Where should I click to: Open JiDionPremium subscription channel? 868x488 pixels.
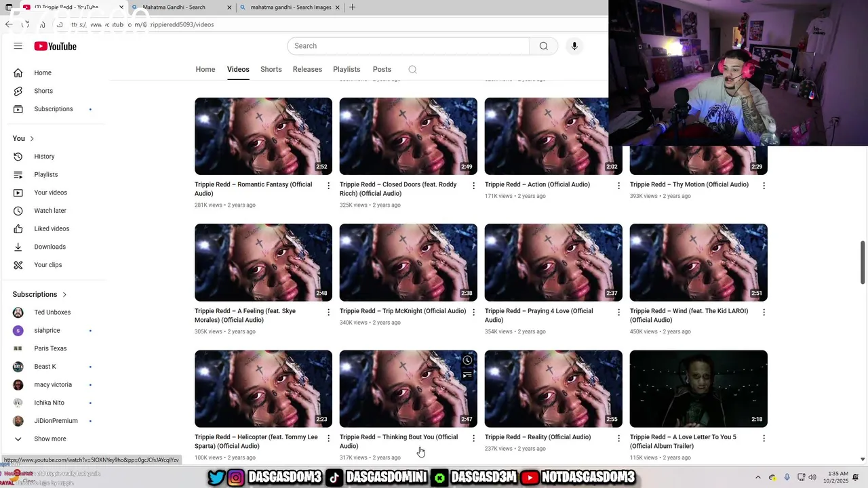(x=54, y=421)
